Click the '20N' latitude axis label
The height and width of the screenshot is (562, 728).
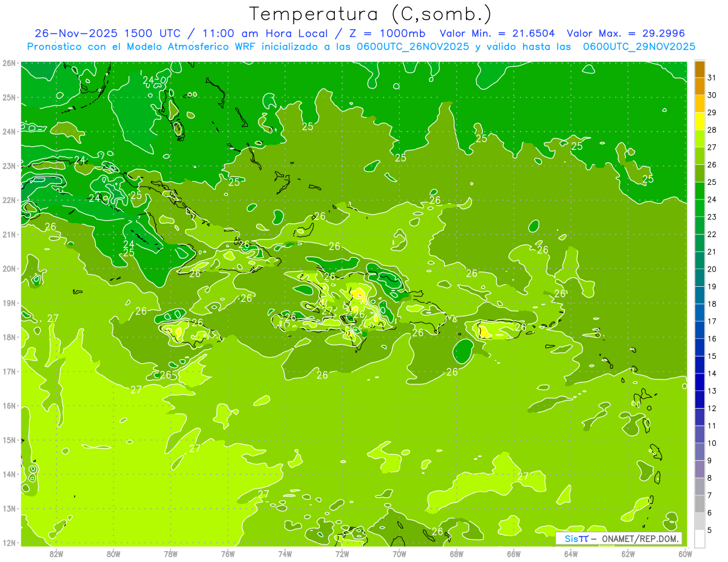click(8, 269)
